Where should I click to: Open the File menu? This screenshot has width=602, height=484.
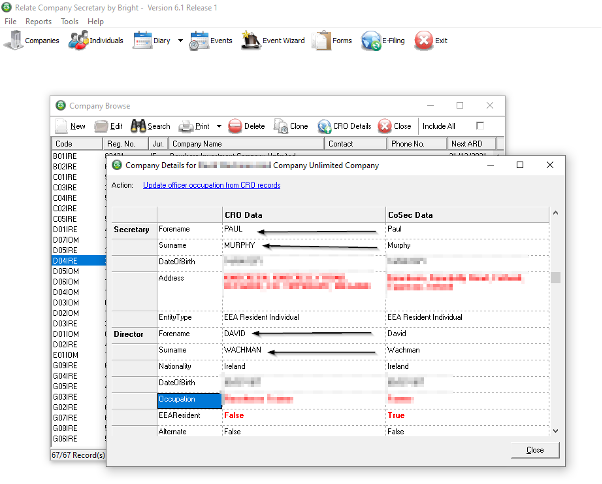click(10, 21)
